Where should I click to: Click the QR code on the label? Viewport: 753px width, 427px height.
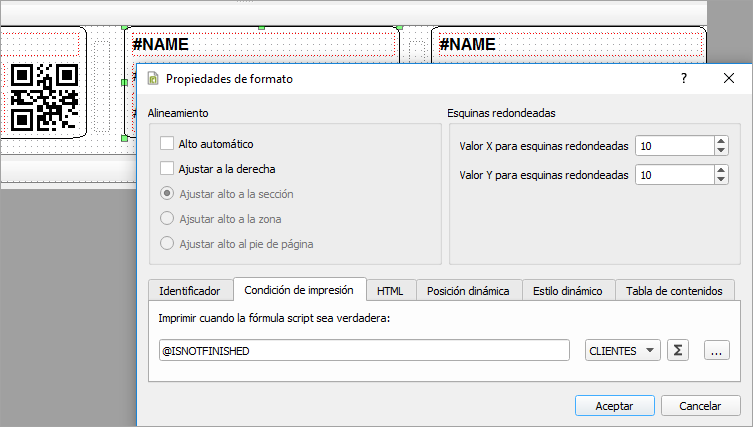click(x=43, y=98)
